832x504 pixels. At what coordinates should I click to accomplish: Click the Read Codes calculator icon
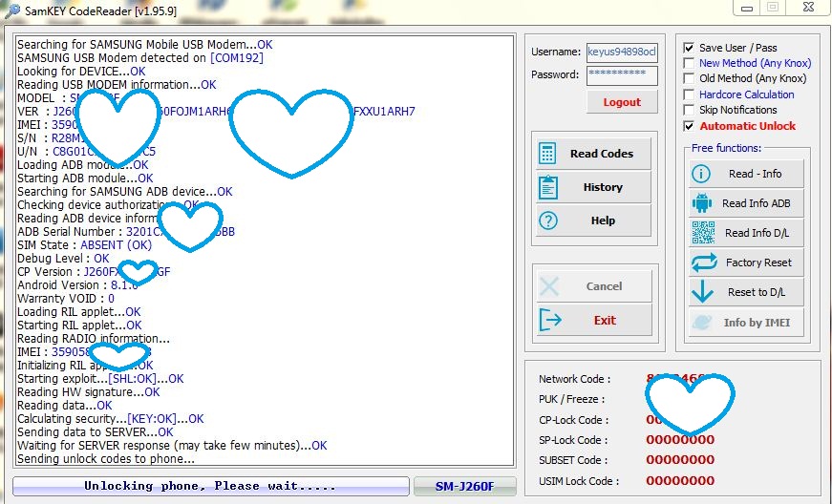(547, 154)
